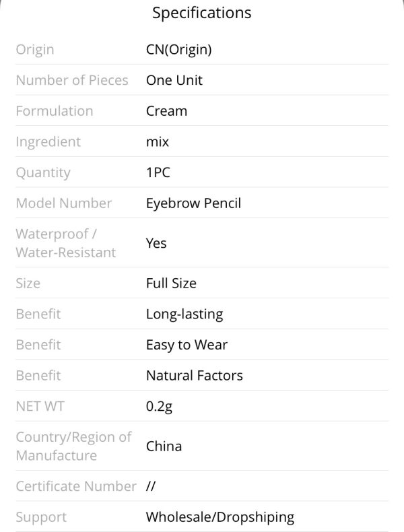Click the Long-lasting benefit value
The image size is (404, 532).
click(184, 314)
